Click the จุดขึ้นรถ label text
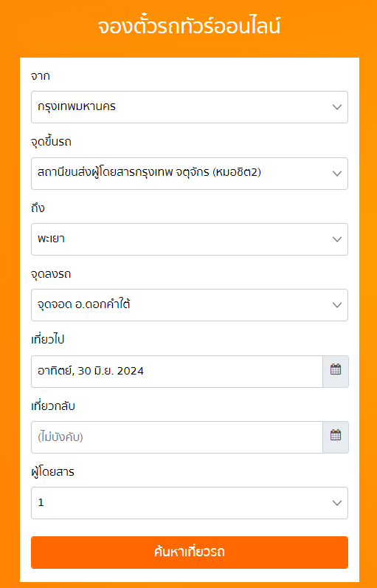 pos(51,142)
